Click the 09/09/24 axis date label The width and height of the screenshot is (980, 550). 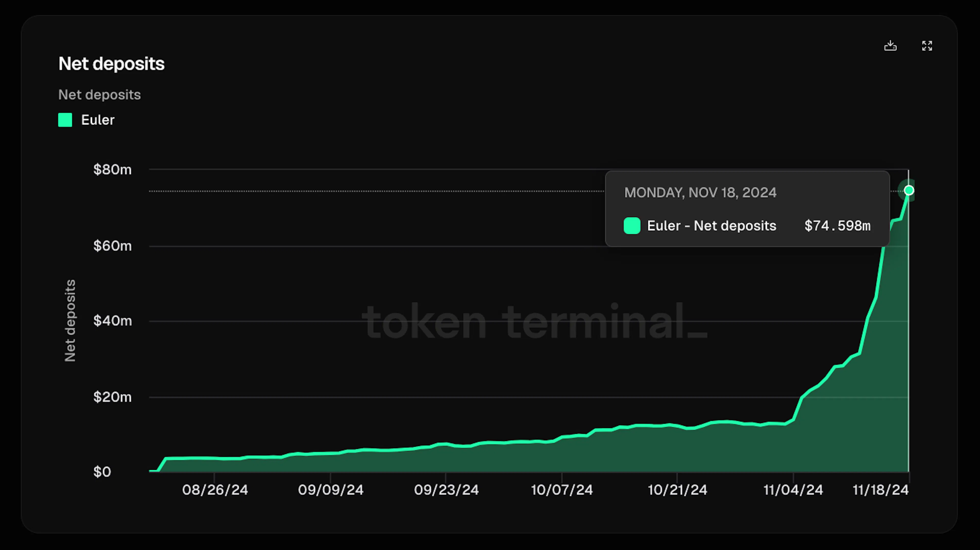[330, 490]
